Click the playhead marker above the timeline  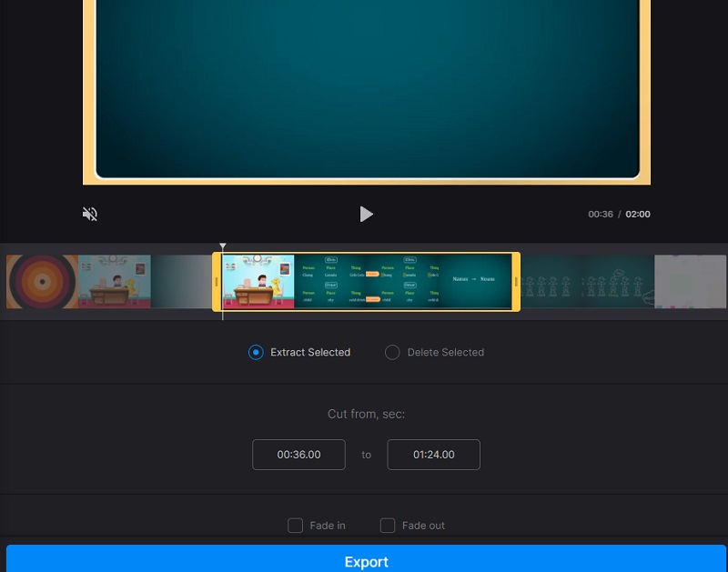click(x=223, y=246)
